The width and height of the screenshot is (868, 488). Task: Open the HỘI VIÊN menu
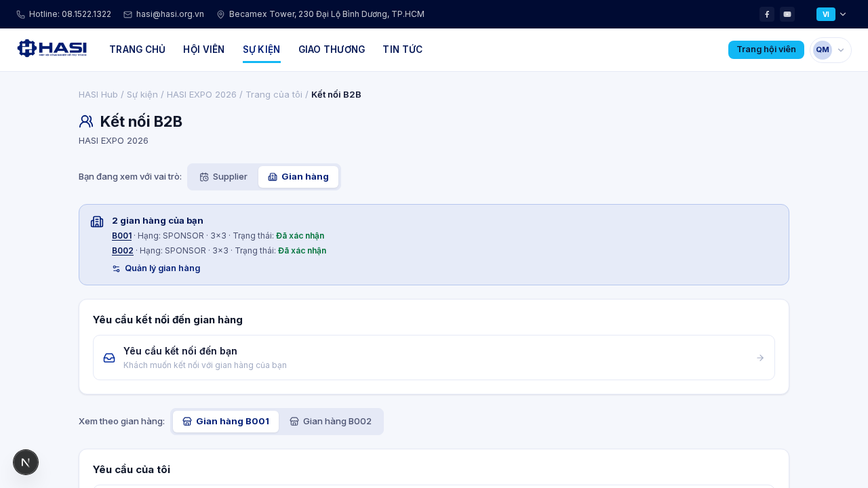(203, 49)
